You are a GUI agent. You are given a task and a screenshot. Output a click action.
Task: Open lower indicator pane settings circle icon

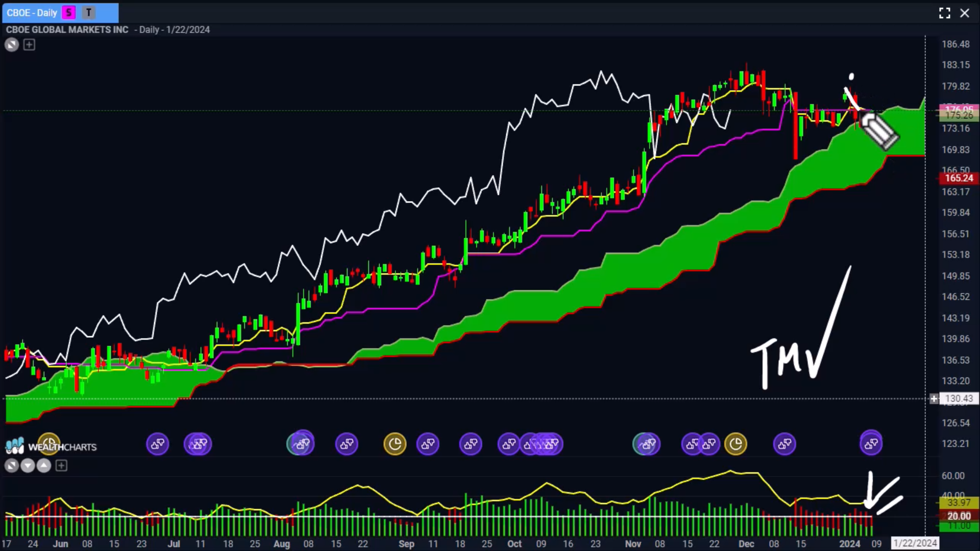[12, 465]
